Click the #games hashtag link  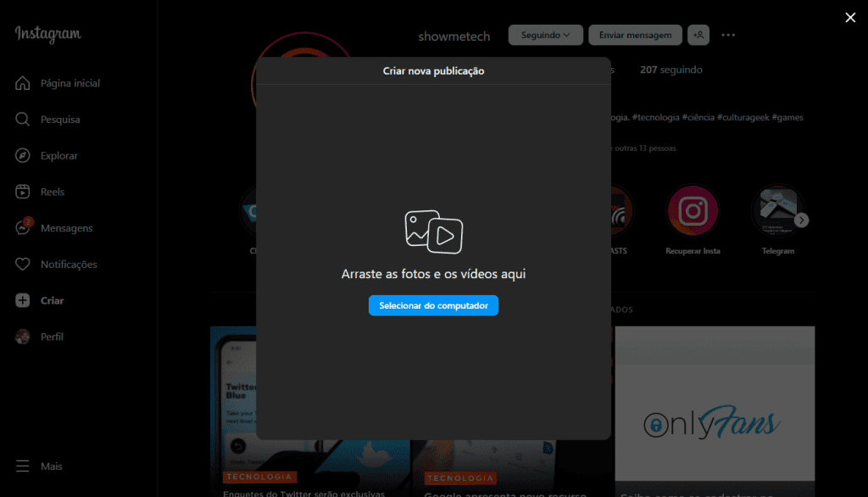[x=787, y=117]
